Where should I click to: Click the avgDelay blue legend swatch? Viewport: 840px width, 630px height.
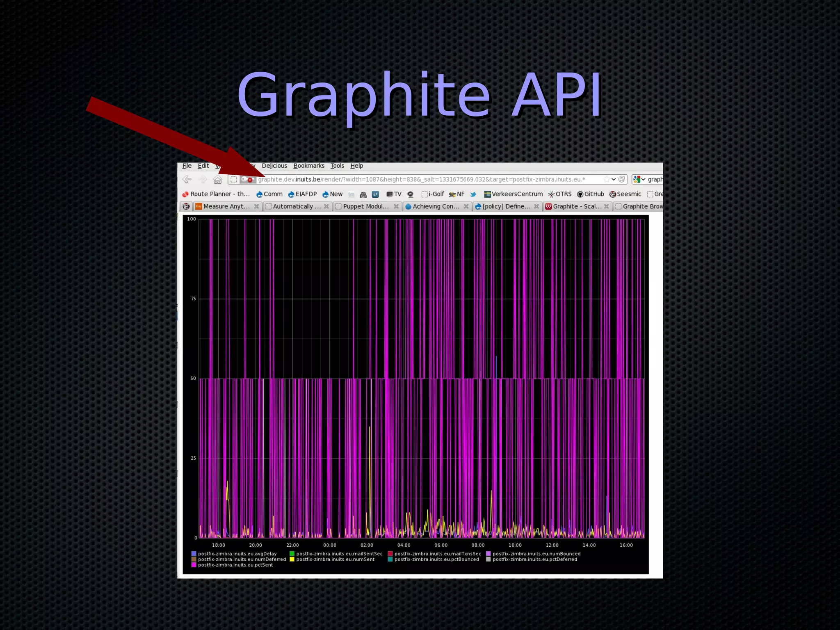[194, 554]
